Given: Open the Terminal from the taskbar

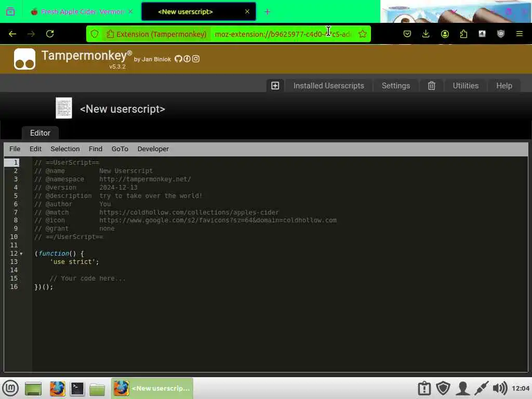Looking at the screenshot, I should coord(77,389).
